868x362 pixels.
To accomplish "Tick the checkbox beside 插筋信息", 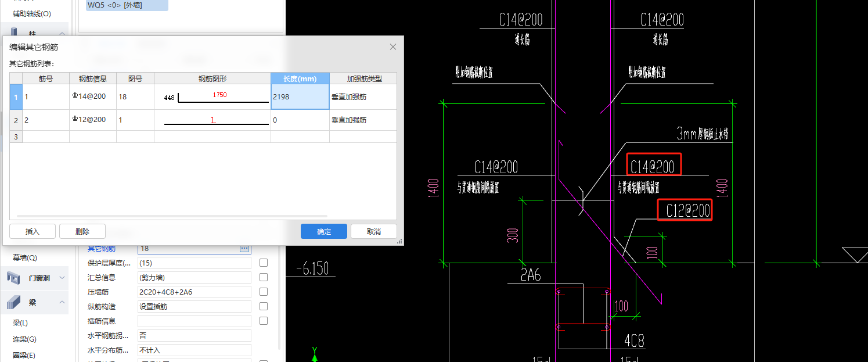I will click(x=264, y=321).
